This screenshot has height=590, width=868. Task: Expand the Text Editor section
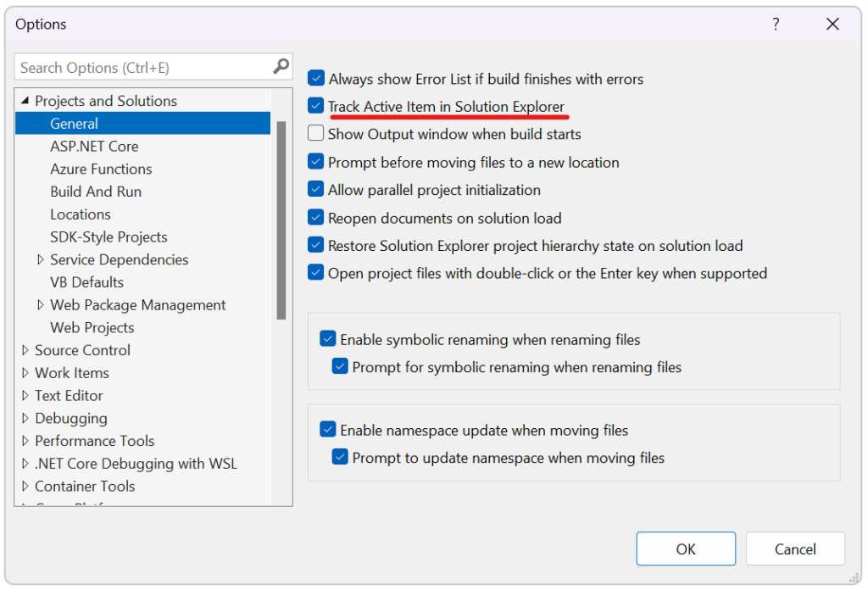pyautogui.click(x=25, y=395)
